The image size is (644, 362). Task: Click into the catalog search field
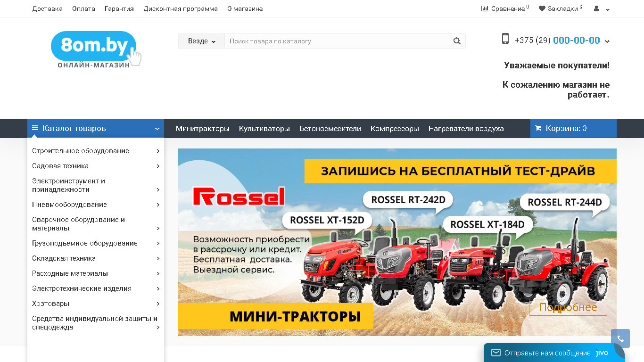(x=337, y=41)
